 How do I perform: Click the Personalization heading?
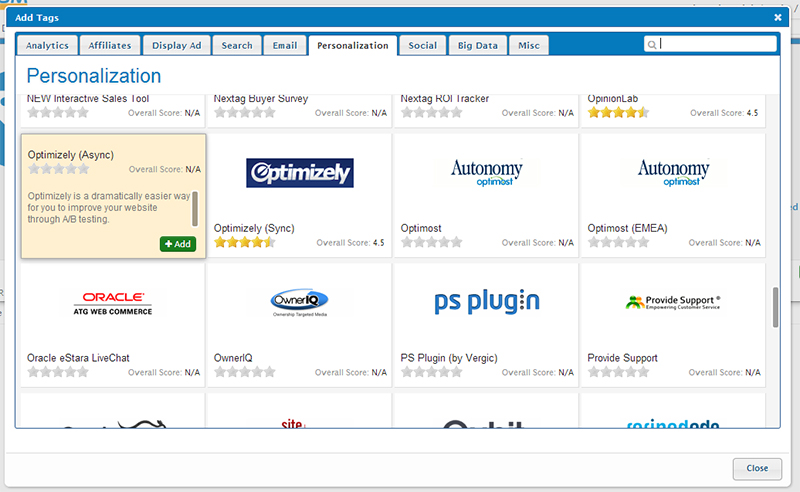[x=94, y=76]
